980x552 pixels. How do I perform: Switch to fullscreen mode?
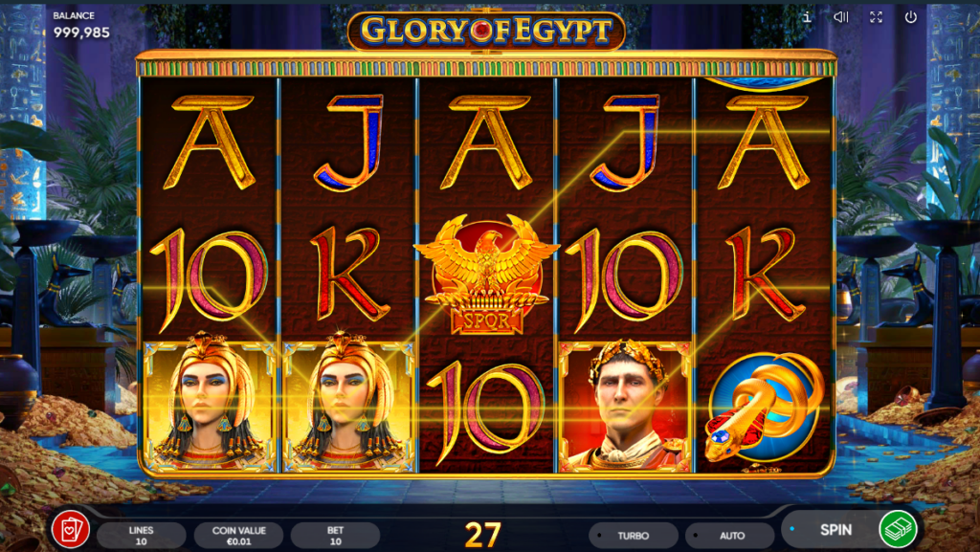click(877, 17)
